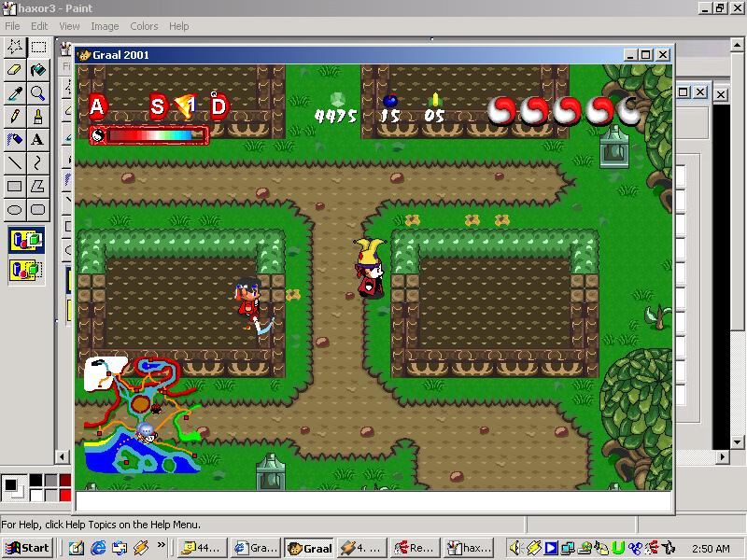
Task: Click the red S button in Graal HUD
Action: [158, 106]
